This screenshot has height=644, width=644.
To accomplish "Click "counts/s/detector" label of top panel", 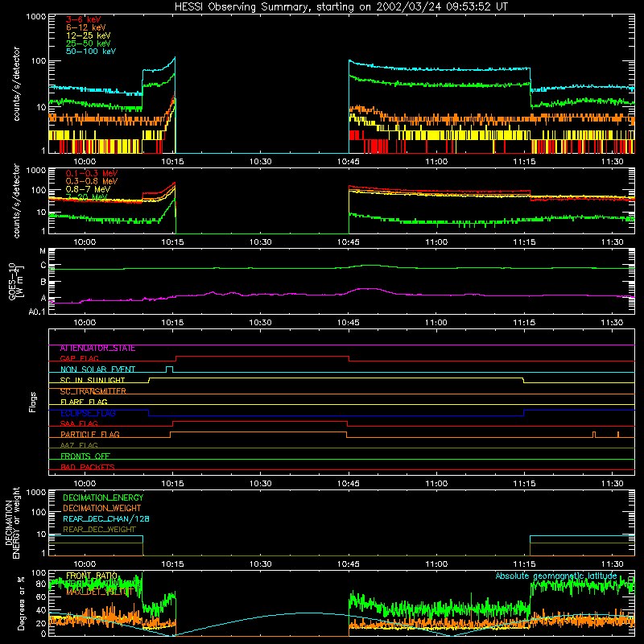I will [16, 84].
